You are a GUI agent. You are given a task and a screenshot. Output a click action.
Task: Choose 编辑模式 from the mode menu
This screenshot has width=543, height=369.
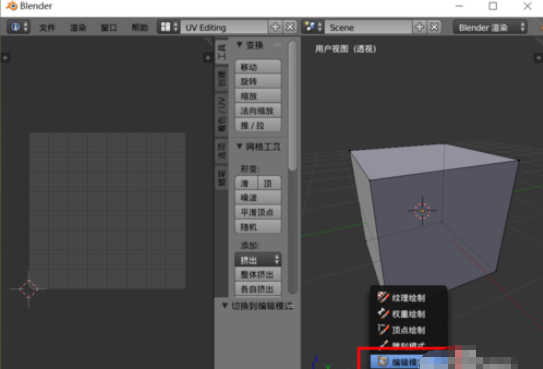pos(398,362)
